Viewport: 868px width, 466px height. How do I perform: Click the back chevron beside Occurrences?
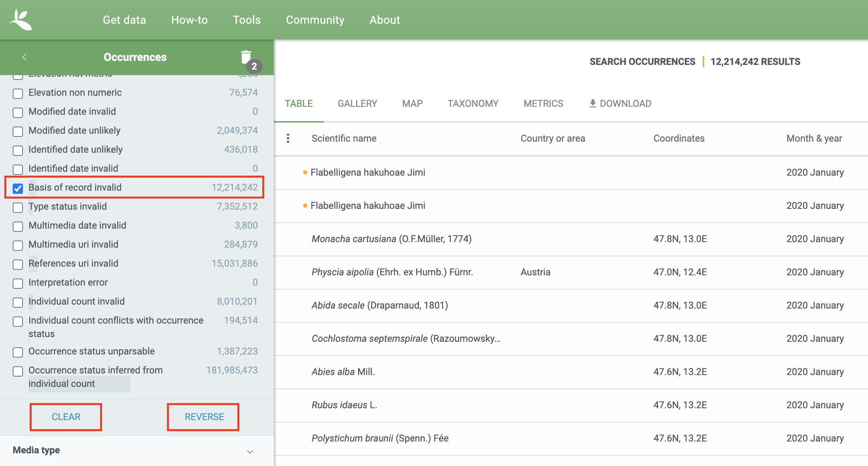(x=25, y=57)
